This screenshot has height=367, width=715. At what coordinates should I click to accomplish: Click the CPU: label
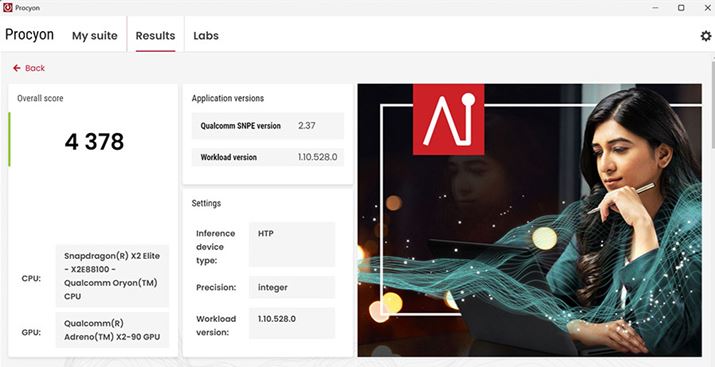[31, 279]
